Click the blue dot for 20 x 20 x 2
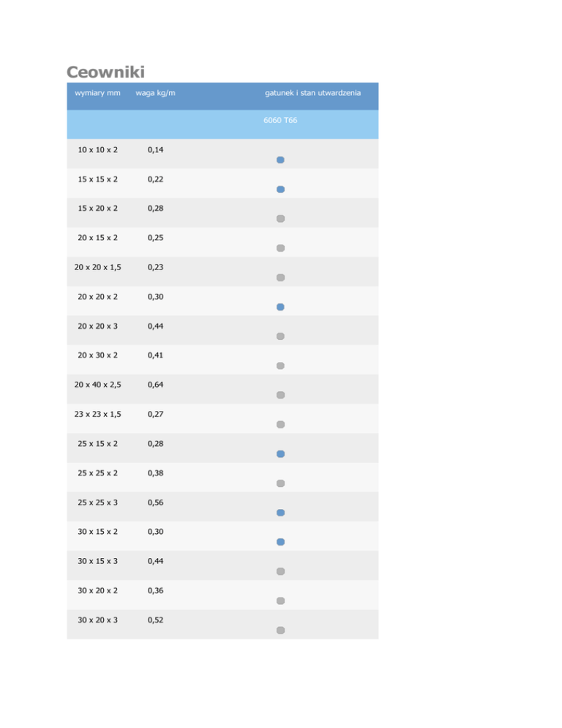562x728 pixels. (x=280, y=307)
